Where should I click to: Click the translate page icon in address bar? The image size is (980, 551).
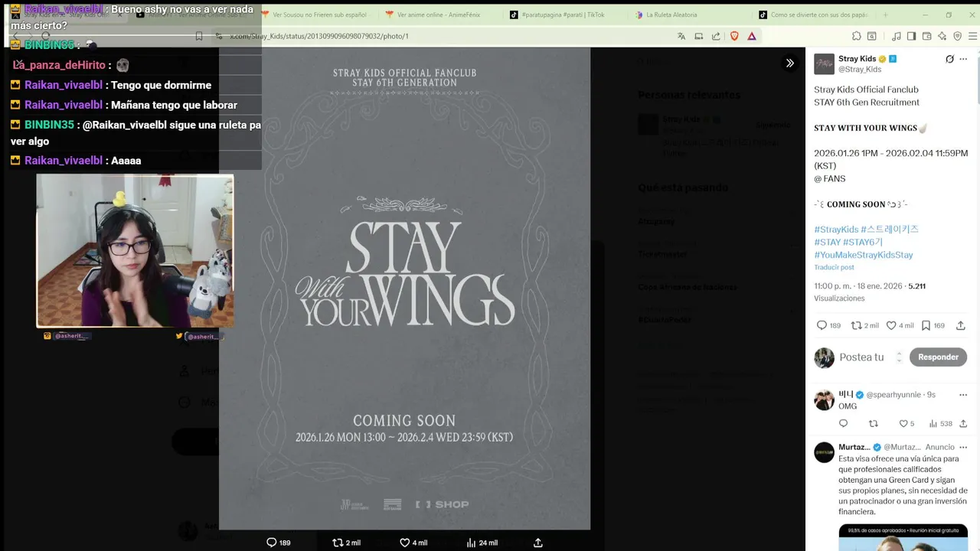[x=681, y=36]
